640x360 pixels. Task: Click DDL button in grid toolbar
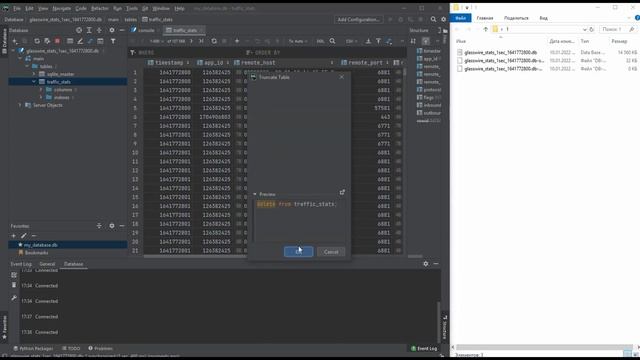pyautogui.click(x=320, y=41)
